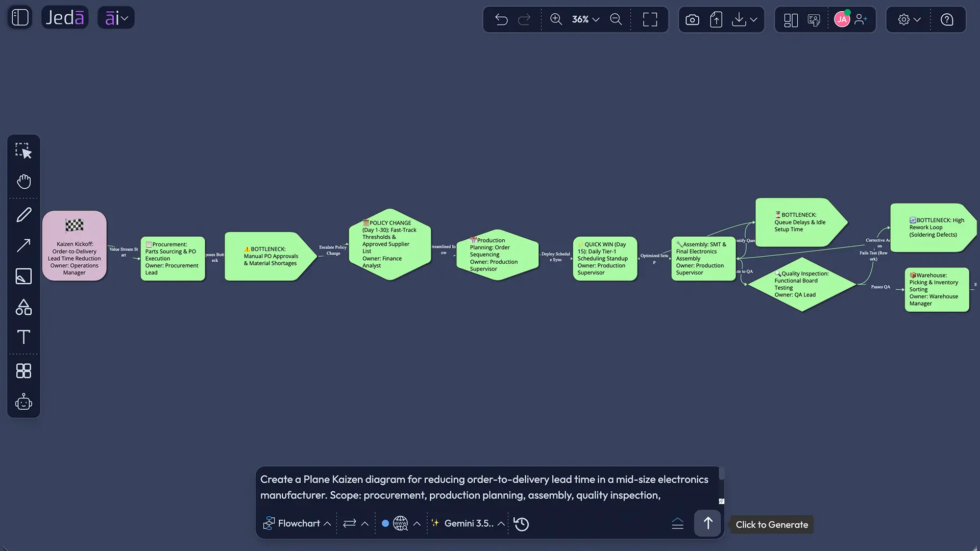Open settings gear dropdown
980x551 pixels.
pos(910,19)
